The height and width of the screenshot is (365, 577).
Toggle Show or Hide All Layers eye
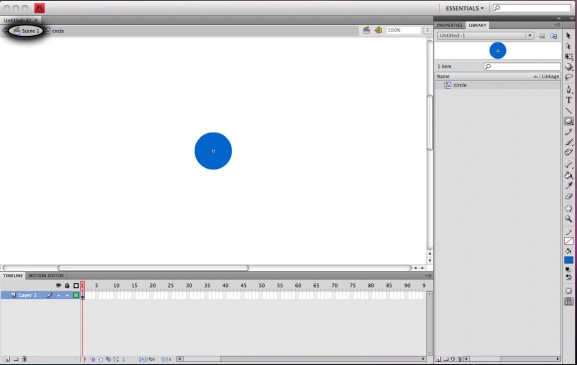[x=58, y=286]
